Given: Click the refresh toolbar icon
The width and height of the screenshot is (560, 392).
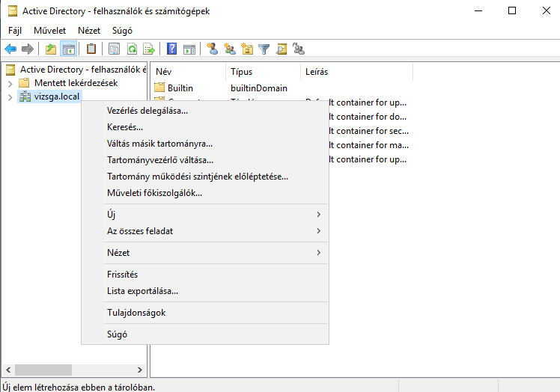Looking at the screenshot, I should coord(132,49).
